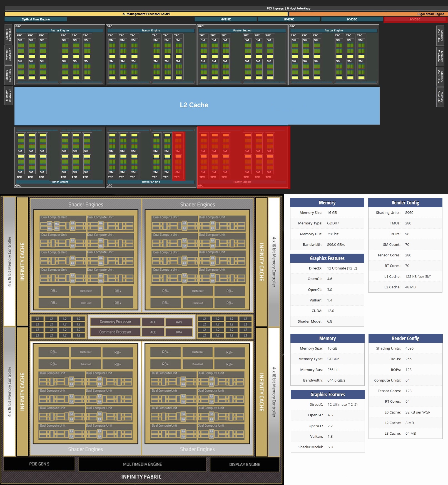Viewport: 448px width, 485px height.
Task: Click the 8960 shading units value
Action: [x=409, y=213]
